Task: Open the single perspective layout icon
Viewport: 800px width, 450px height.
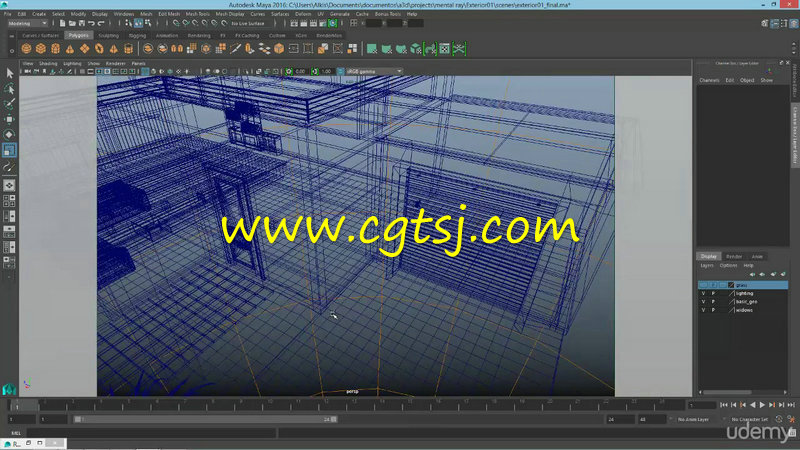Action: (9, 185)
